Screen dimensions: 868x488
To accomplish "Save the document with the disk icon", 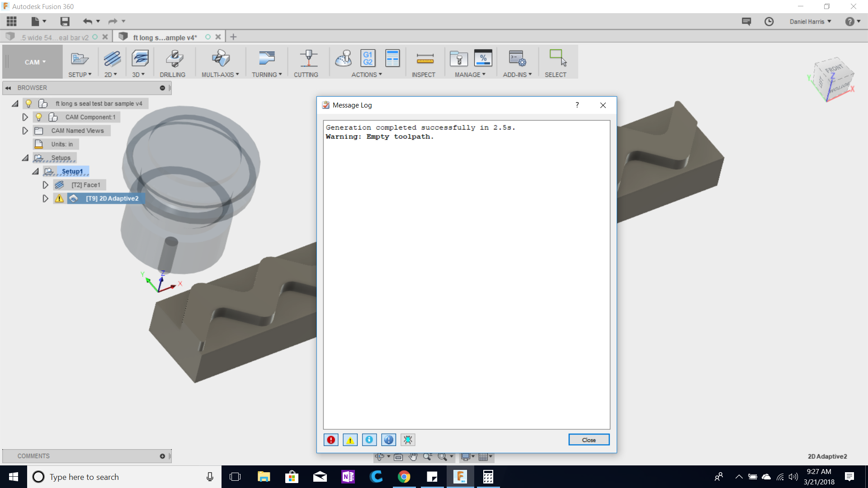I will (x=65, y=21).
